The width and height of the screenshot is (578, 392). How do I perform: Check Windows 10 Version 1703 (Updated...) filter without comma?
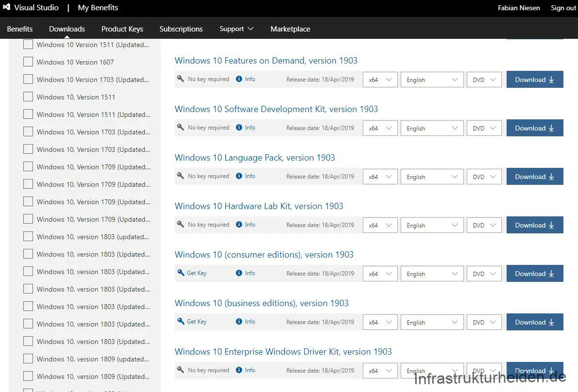[x=28, y=79]
